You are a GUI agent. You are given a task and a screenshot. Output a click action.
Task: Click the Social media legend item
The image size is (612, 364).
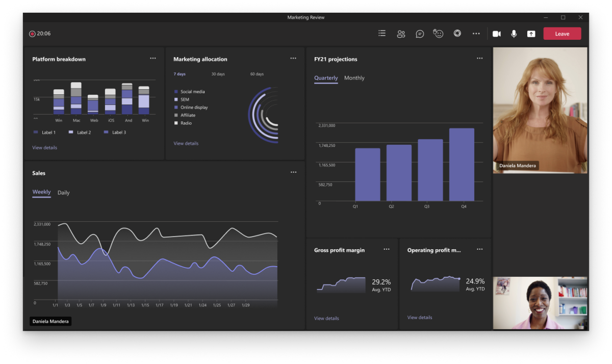[190, 92]
